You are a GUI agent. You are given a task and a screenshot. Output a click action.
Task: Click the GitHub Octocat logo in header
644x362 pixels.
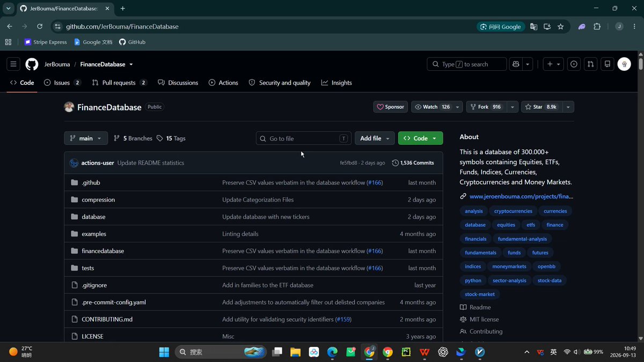(x=32, y=64)
